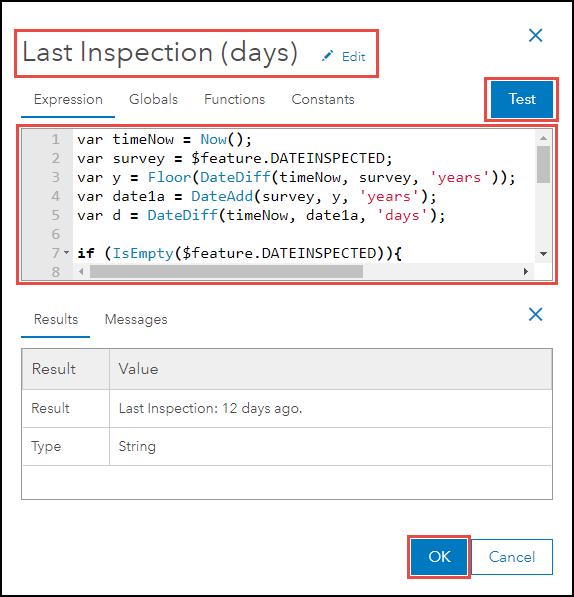The width and height of the screenshot is (574, 597).
Task: Click the 'IsEmpty' function on line 7
Action: click(x=143, y=253)
